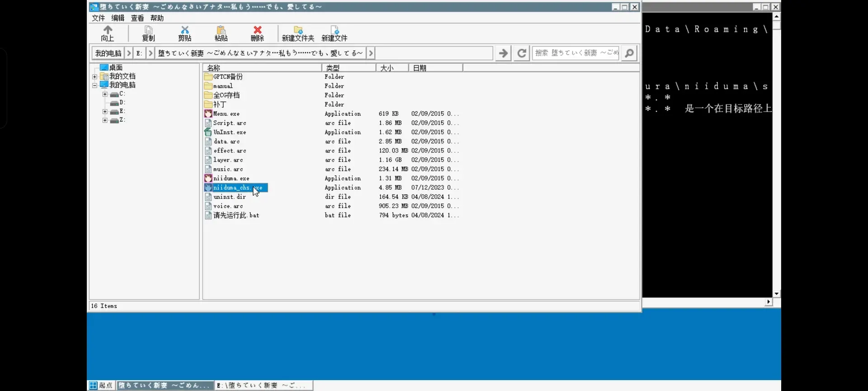Click the 删除 (Delete) red X icon
Viewport: 868px width, 391px height.
click(257, 30)
